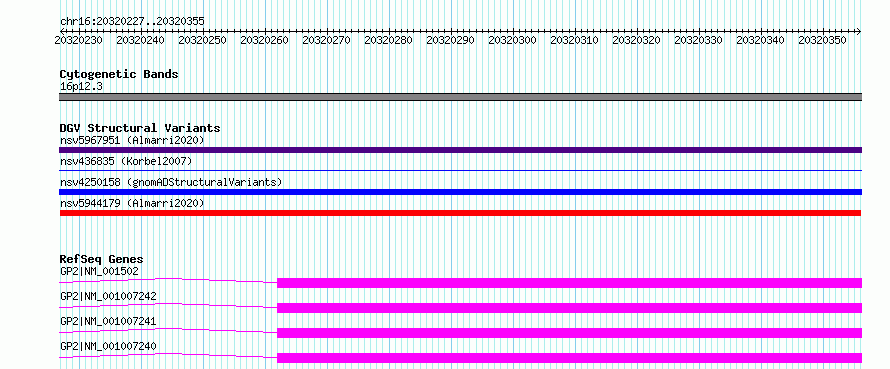
Task: Open variant label nsv436835 (Korbel2007)
Action: coord(126,161)
